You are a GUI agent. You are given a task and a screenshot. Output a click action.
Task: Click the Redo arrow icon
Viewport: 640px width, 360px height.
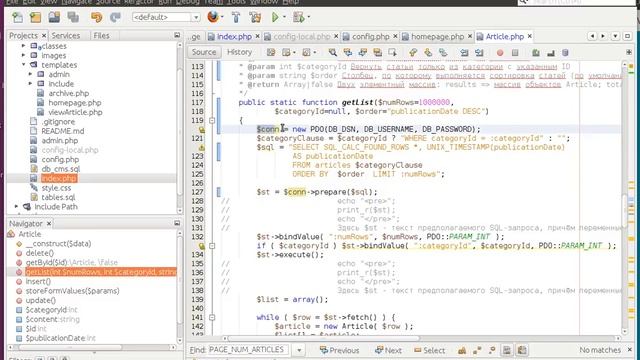116,17
